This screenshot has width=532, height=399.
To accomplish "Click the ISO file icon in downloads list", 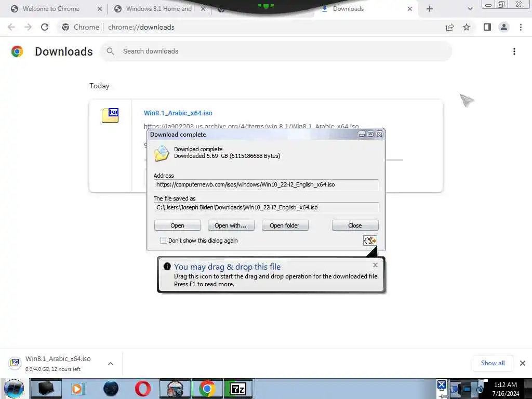I will 110,115.
